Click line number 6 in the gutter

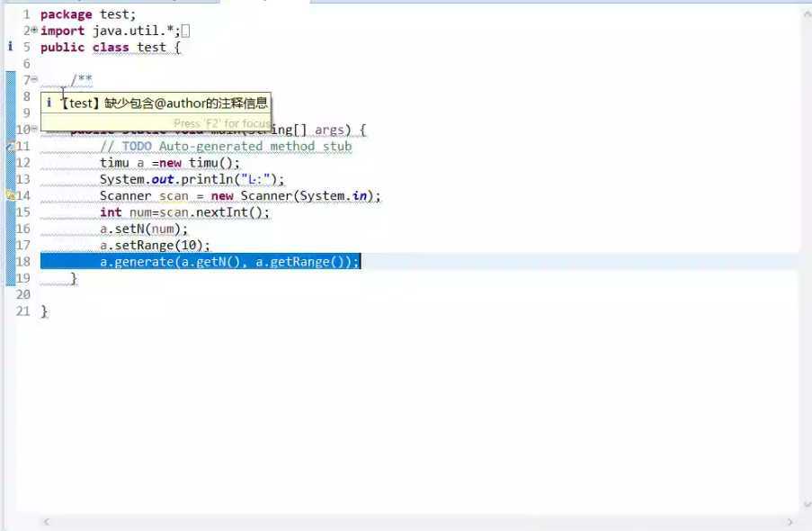pos(26,64)
